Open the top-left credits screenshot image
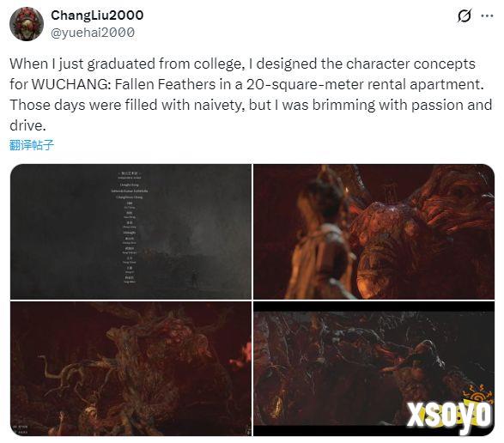Screen dimensions: 504x443 pyautogui.click(x=131, y=232)
